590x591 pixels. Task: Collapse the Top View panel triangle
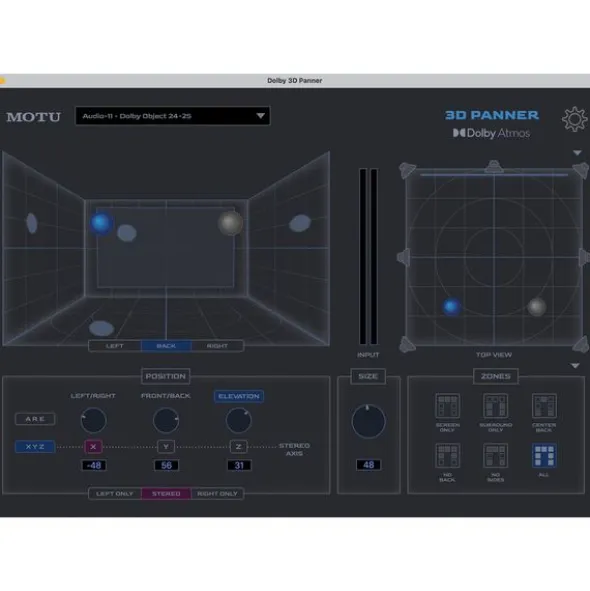tap(577, 153)
